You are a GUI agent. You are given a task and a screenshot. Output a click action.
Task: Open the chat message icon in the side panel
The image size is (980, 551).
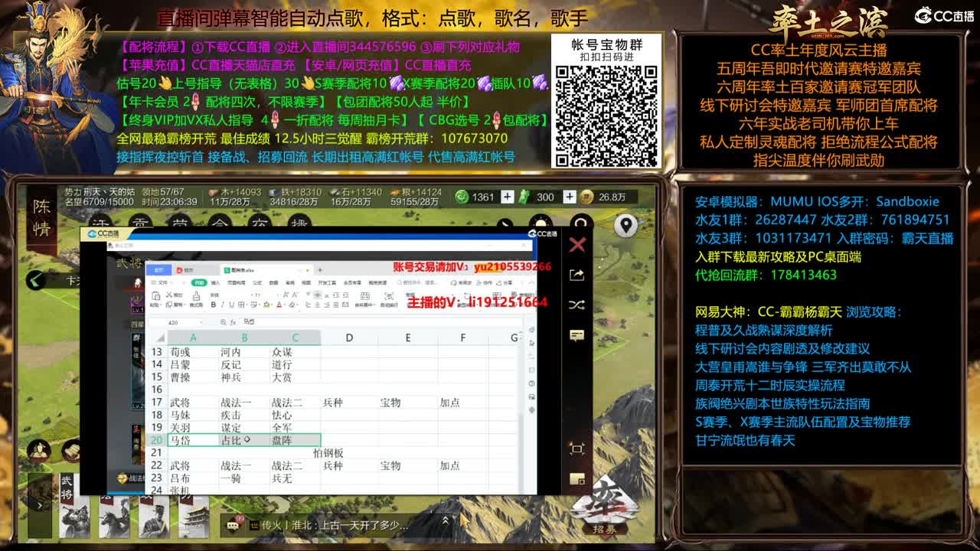point(577,335)
